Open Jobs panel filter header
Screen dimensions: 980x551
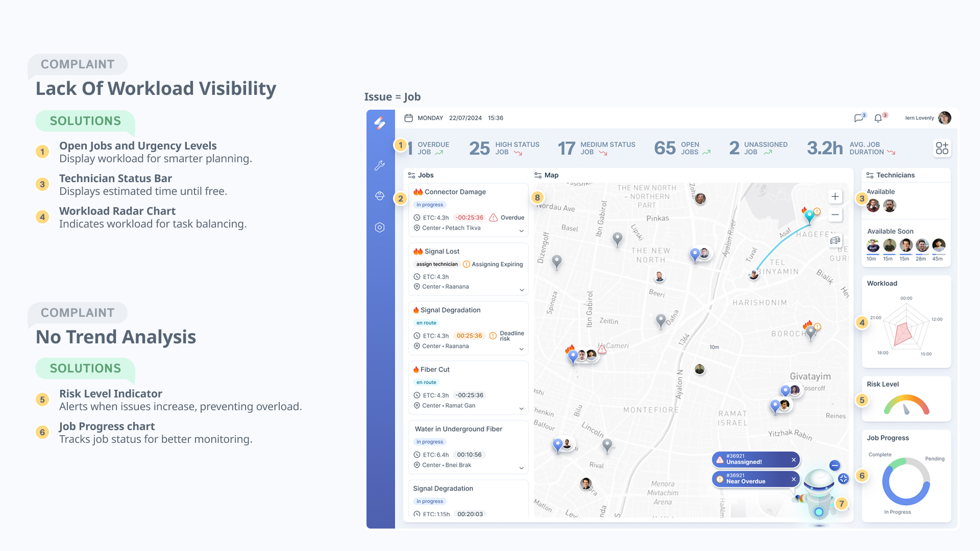[x=421, y=175]
